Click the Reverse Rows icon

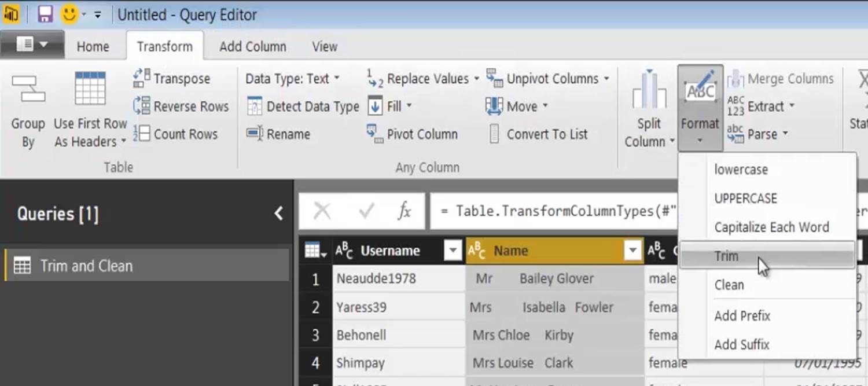pos(142,106)
